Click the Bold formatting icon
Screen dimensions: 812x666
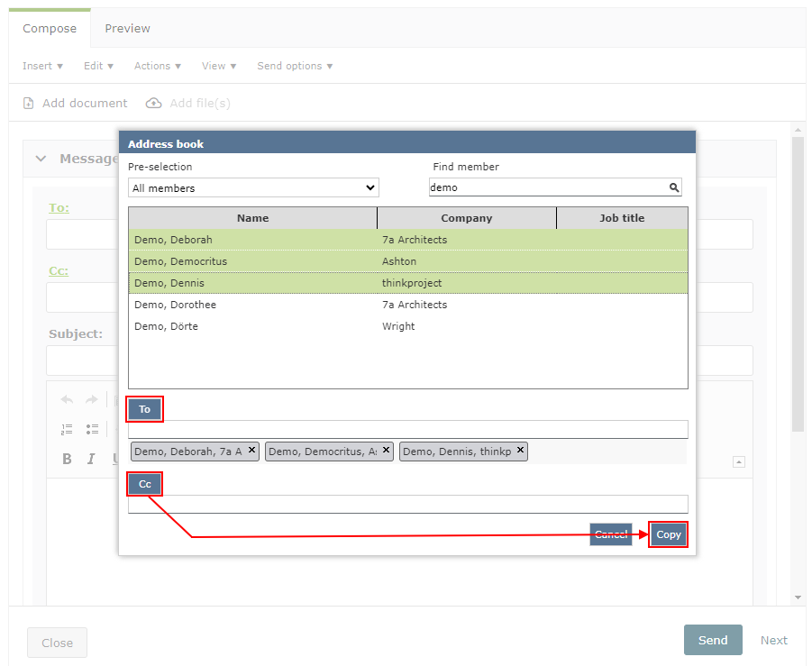(67, 459)
